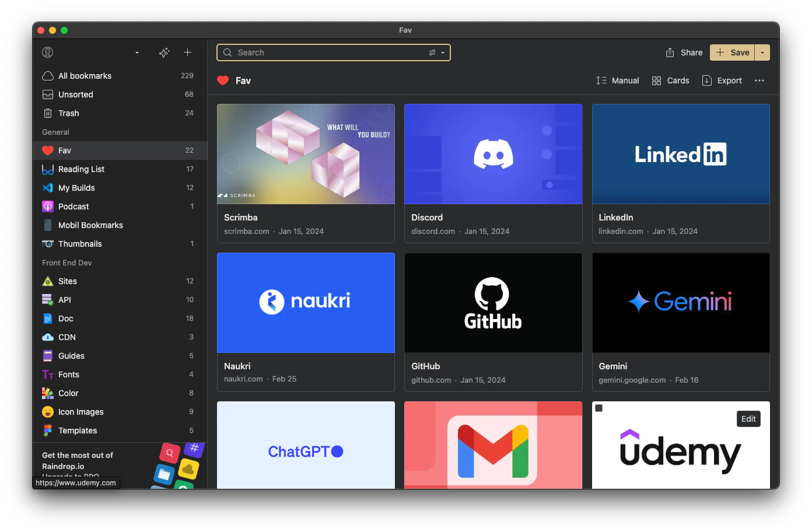Image resolution: width=812 pixels, height=532 pixels.
Task: Open Reading List glasses icon
Action: point(48,169)
